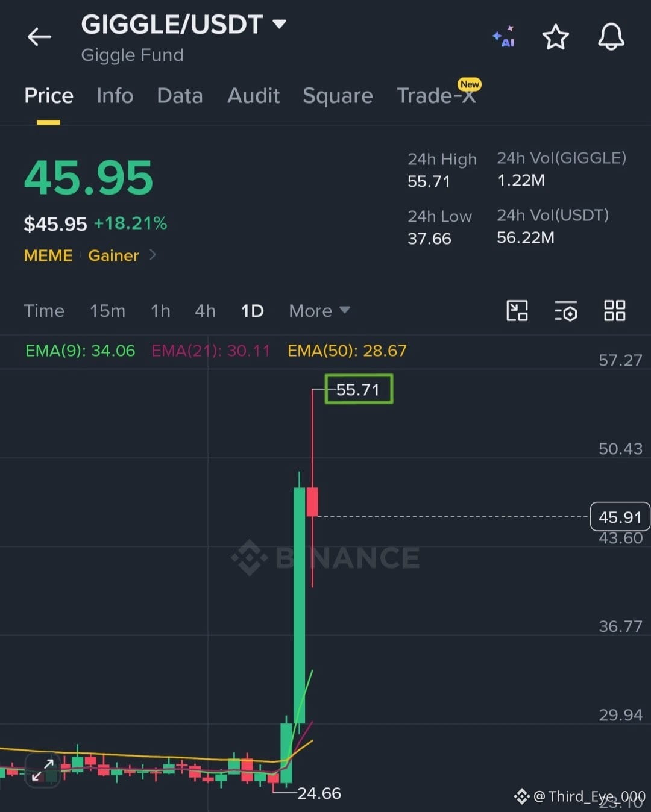Tap the Gainer tag label

pyautogui.click(x=113, y=255)
